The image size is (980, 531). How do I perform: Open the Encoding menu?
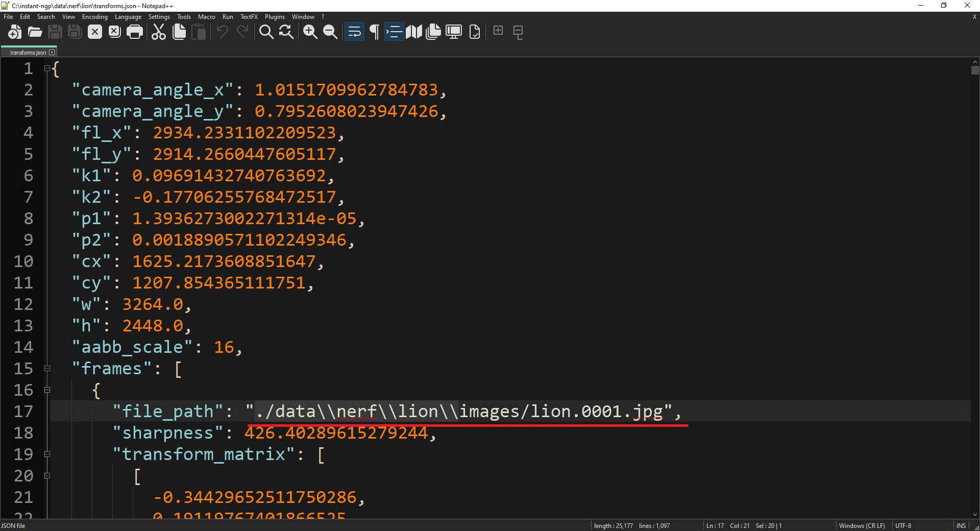[95, 17]
